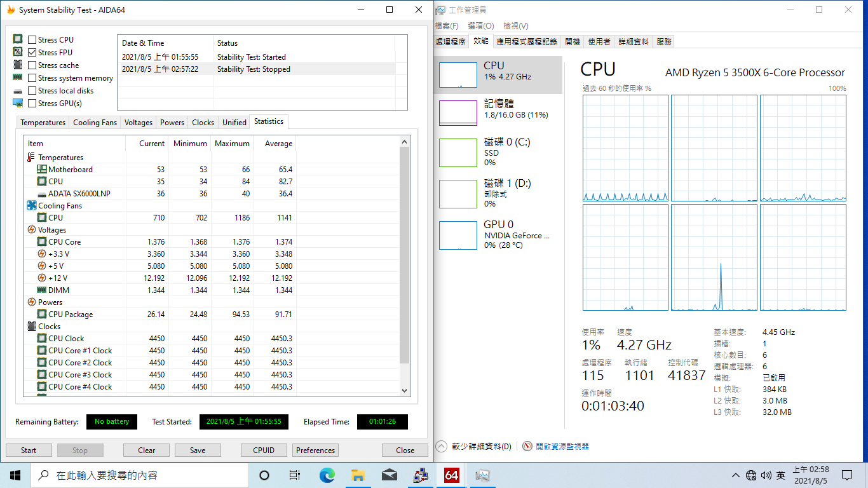Click the Temperatures category thermometer icon
The height and width of the screenshot is (488, 868).
tap(32, 157)
